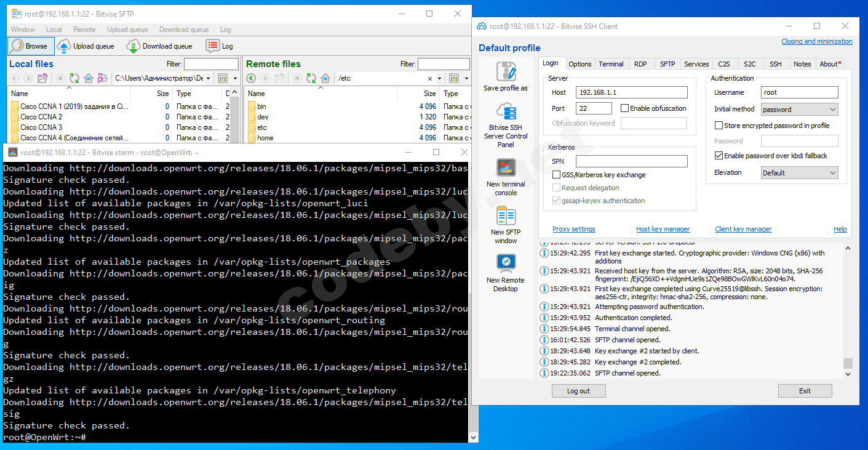
Task: Refresh the Remote files listing
Action: tap(311, 78)
